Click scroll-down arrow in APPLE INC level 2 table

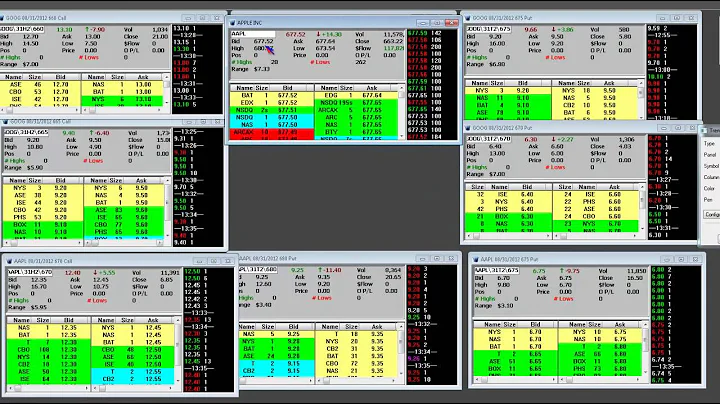[401, 136]
